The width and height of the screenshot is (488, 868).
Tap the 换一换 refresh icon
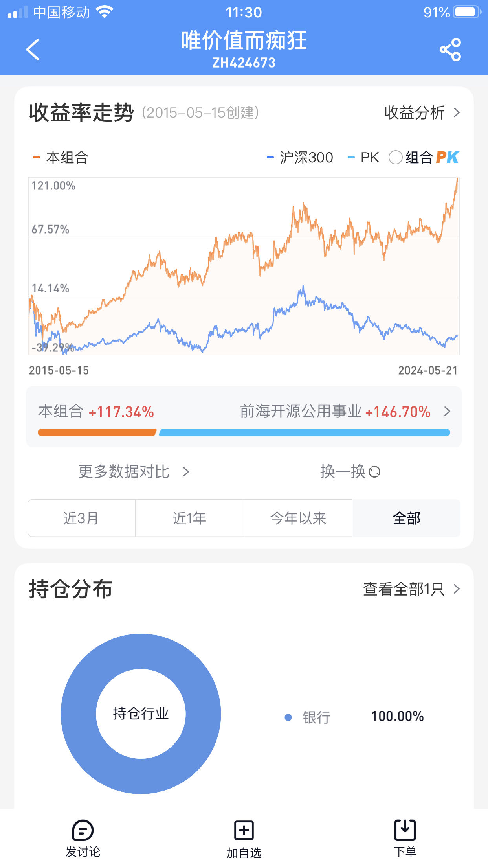(x=374, y=471)
